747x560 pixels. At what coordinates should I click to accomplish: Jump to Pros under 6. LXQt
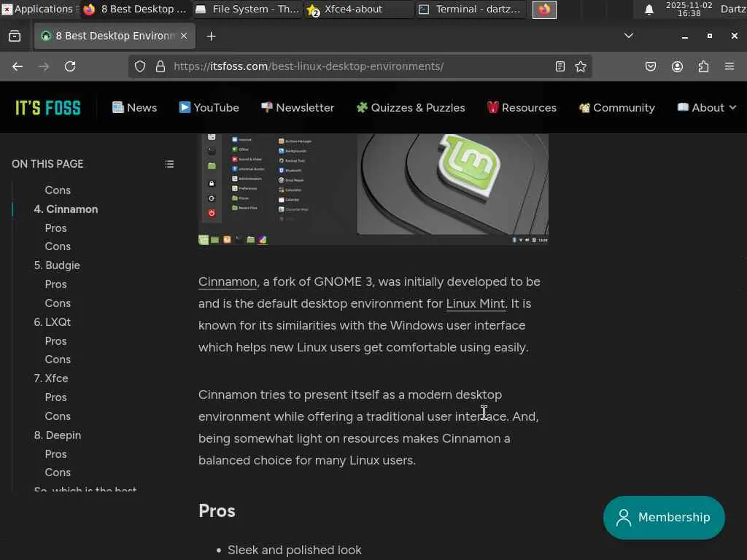click(x=55, y=341)
